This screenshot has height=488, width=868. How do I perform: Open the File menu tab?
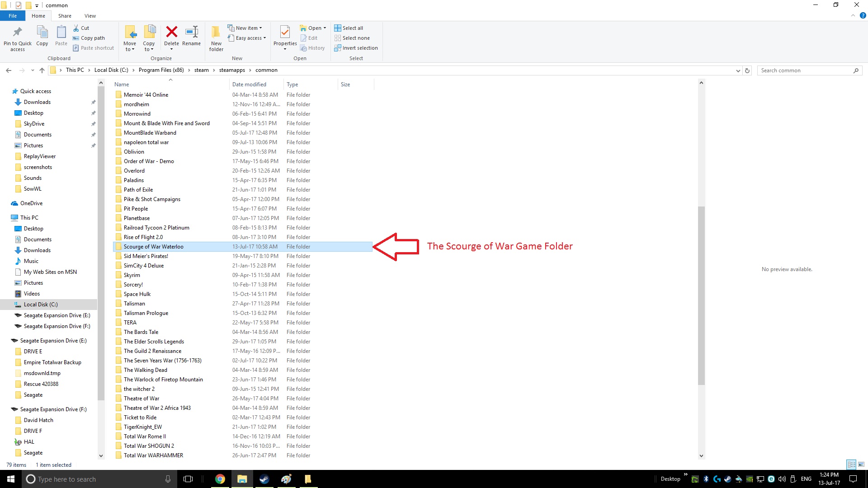click(x=13, y=16)
